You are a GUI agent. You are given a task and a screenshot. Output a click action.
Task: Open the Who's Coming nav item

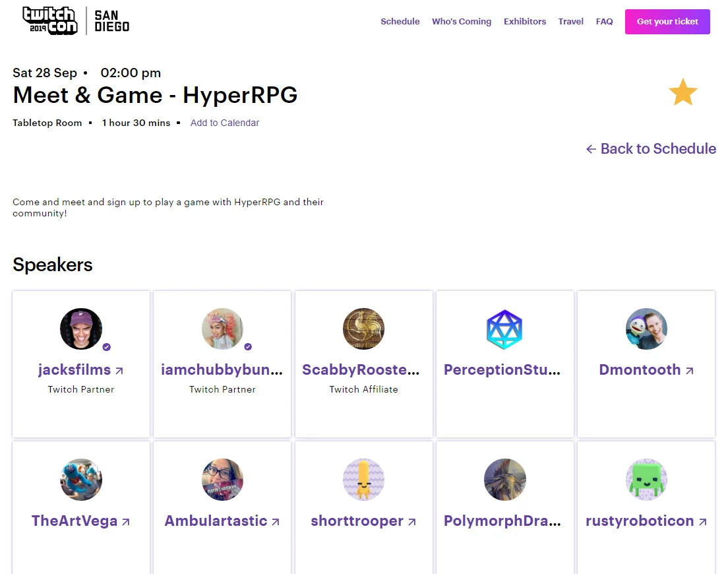pos(462,21)
